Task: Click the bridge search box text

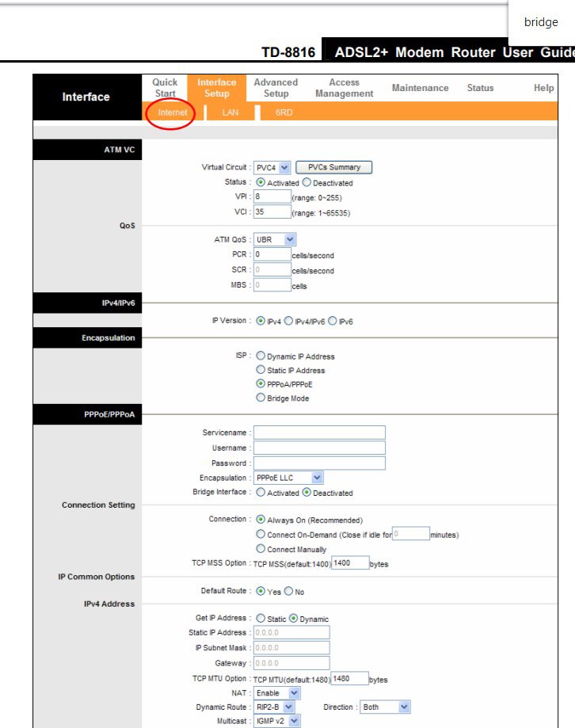Action: [541, 22]
